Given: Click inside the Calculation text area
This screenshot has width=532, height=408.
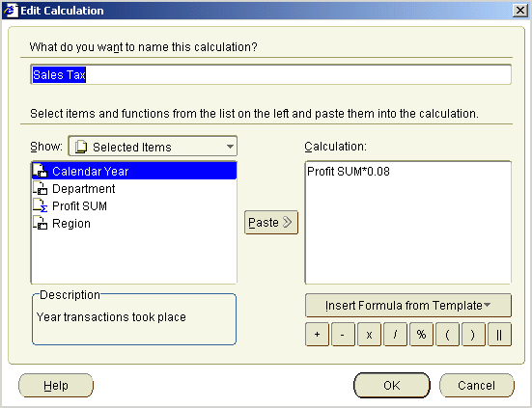Looking at the screenshot, I should pos(408,222).
